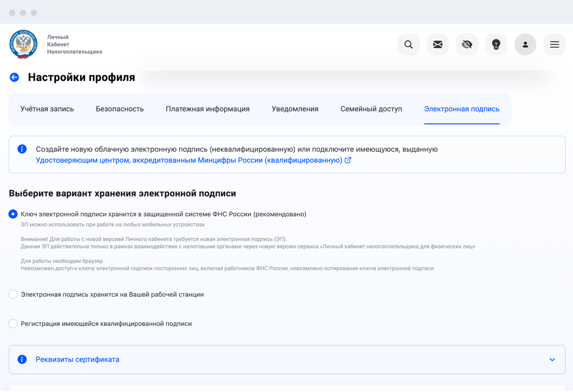The image size is (573, 392).
Task: Expand Реквизиты сертификата chevron arrow
Action: pyautogui.click(x=552, y=359)
